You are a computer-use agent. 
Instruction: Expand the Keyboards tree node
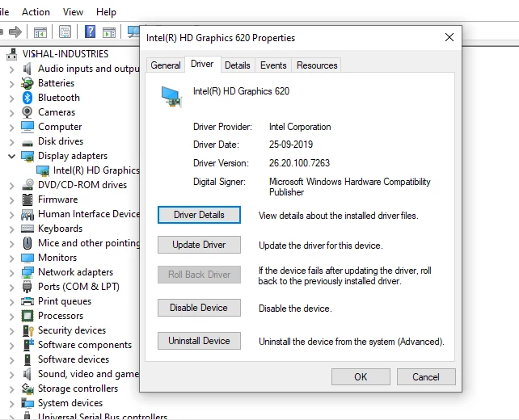click(12, 229)
